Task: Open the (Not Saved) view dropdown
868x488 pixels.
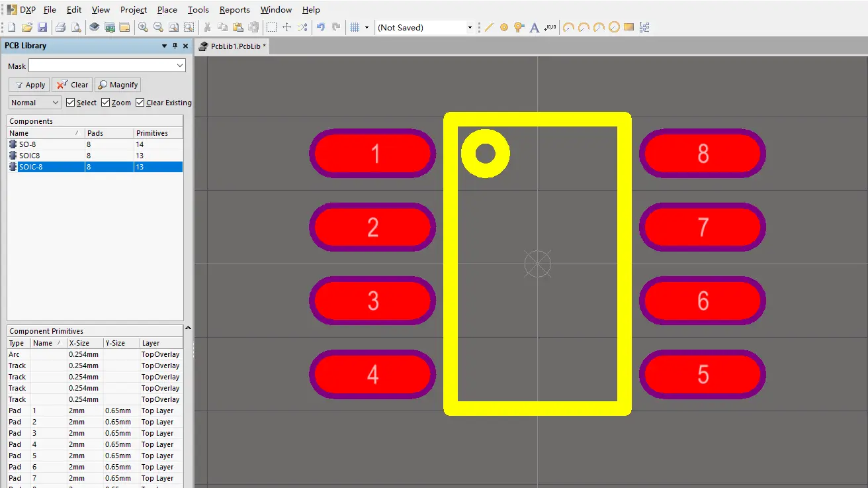Action: (x=470, y=27)
